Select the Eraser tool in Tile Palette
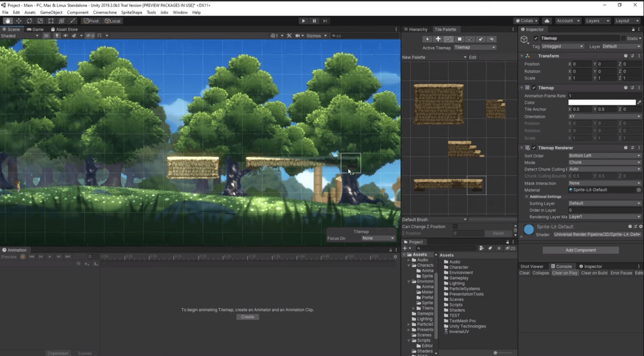The image size is (644, 356). point(481,39)
